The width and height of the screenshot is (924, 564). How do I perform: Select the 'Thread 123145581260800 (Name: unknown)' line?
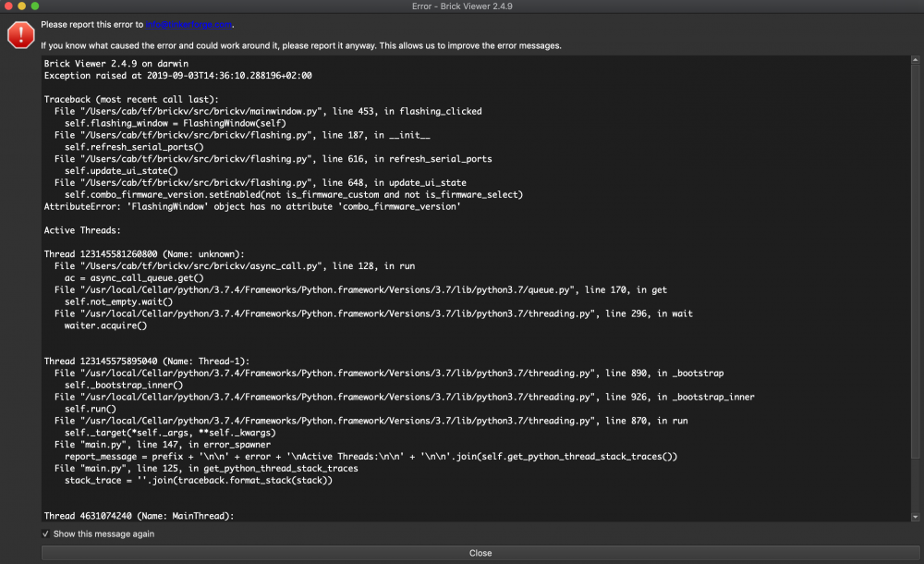coord(143,254)
